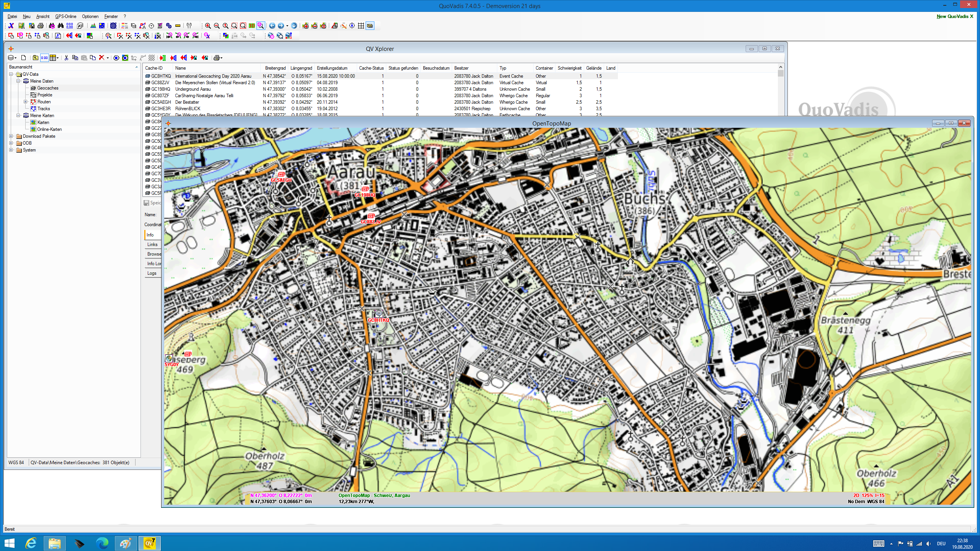This screenshot has width=980, height=551.
Task: Toggle the 3D map view
Action: [252, 26]
